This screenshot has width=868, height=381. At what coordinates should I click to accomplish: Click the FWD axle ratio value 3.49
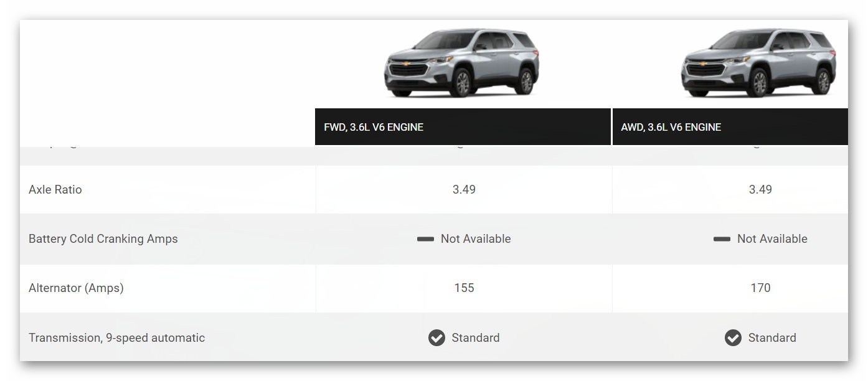pyautogui.click(x=464, y=189)
